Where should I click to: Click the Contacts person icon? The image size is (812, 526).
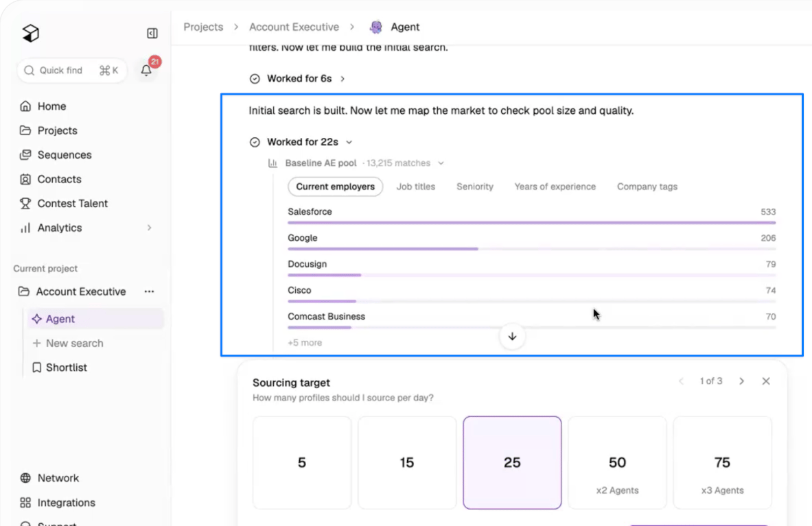(x=25, y=179)
